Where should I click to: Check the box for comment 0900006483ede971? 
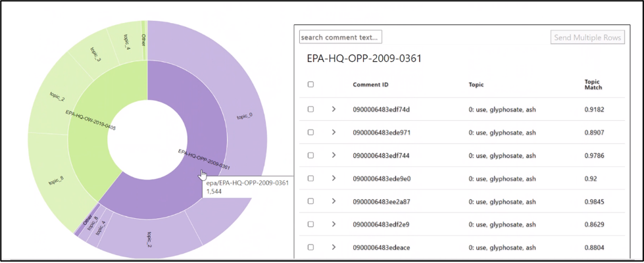point(311,132)
